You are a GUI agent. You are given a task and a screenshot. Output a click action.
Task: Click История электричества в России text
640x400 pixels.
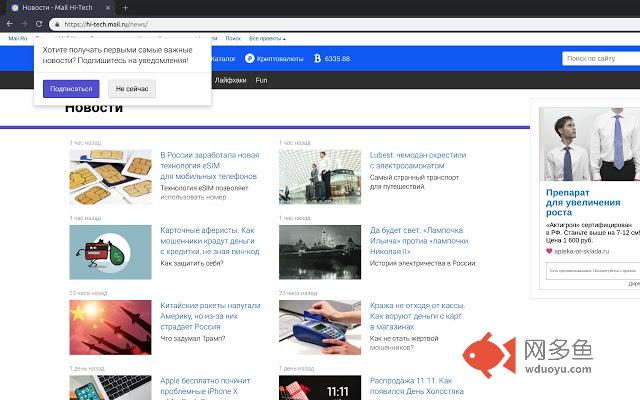pos(423,263)
